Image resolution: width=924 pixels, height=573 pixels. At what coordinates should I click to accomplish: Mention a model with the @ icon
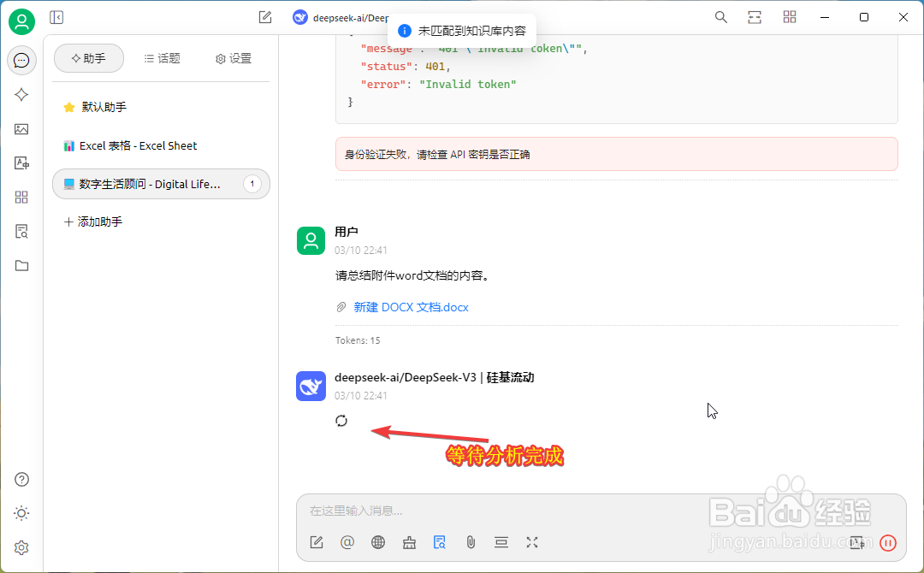[x=347, y=542]
